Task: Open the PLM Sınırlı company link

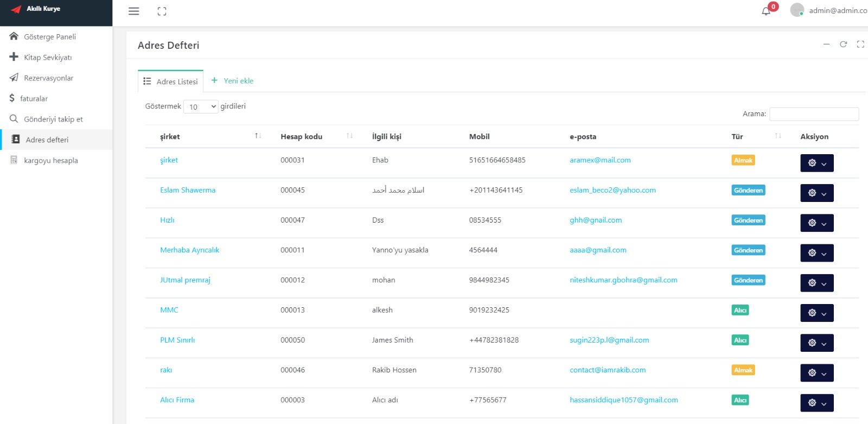Action: [x=177, y=340]
